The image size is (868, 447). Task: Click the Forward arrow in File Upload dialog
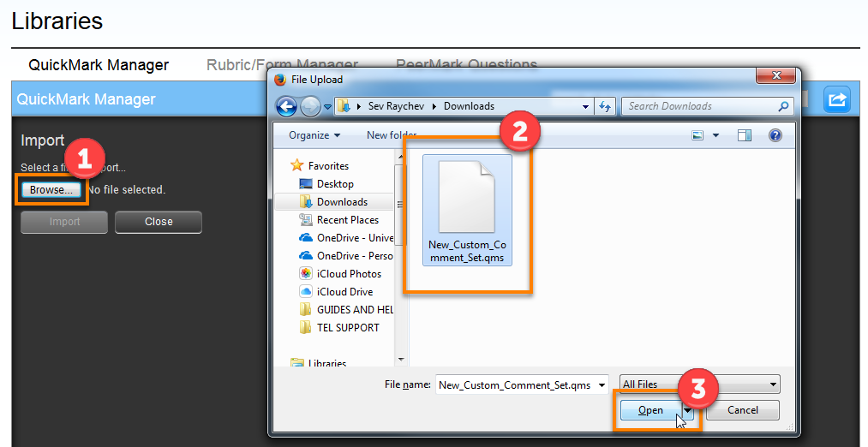[310, 106]
